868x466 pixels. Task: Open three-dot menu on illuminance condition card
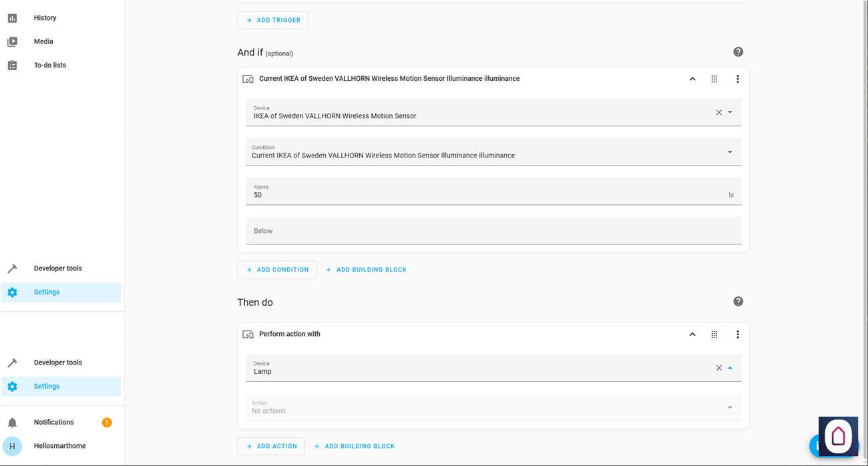(737, 79)
